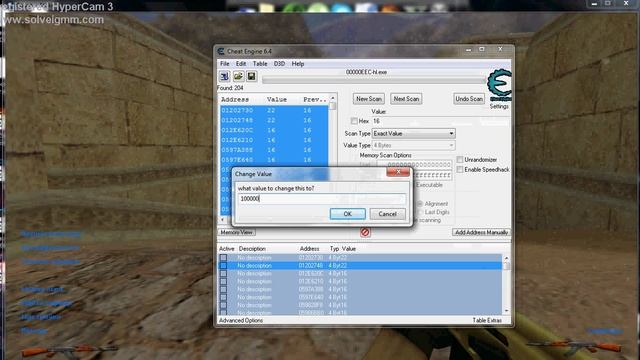Click the found-list Value column header

tap(277, 100)
